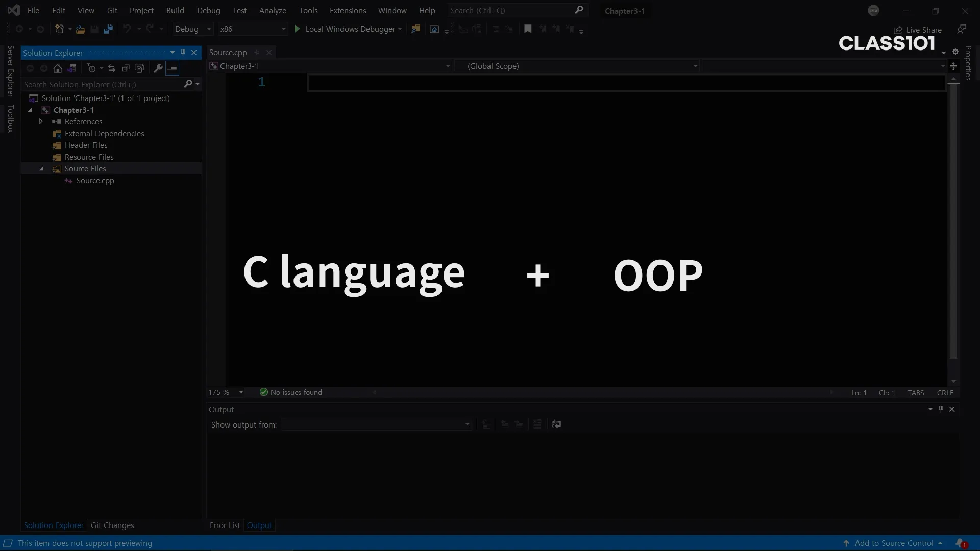
Task: Toggle bookmark on current line
Action: [x=528, y=29]
